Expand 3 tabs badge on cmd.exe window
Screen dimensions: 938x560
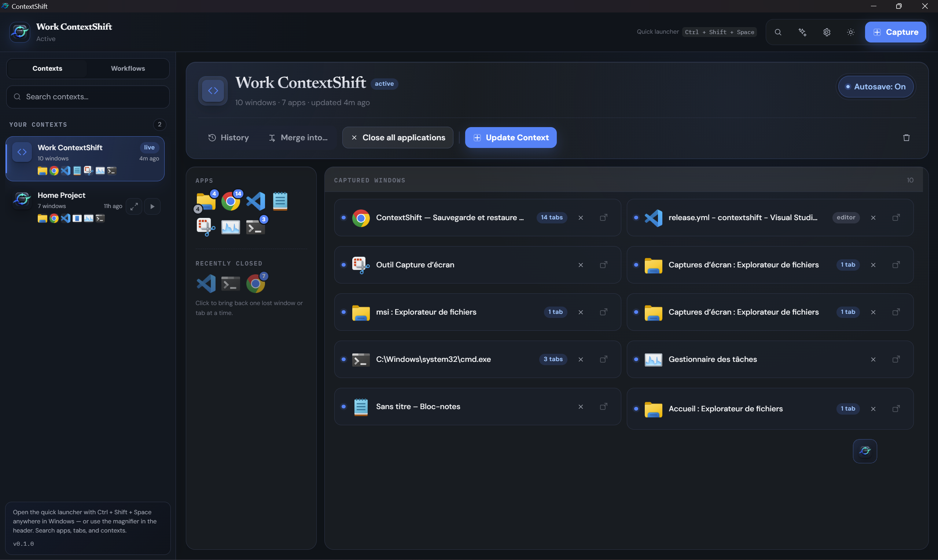pyautogui.click(x=553, y=359)
